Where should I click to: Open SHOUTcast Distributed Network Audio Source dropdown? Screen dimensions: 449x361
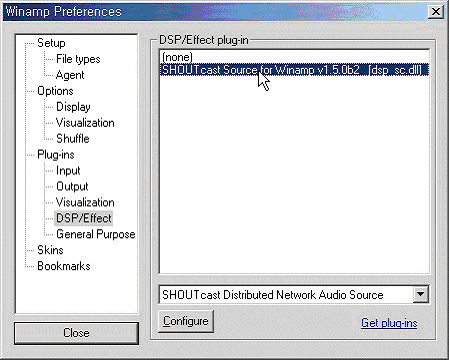[x=420, y=294]
